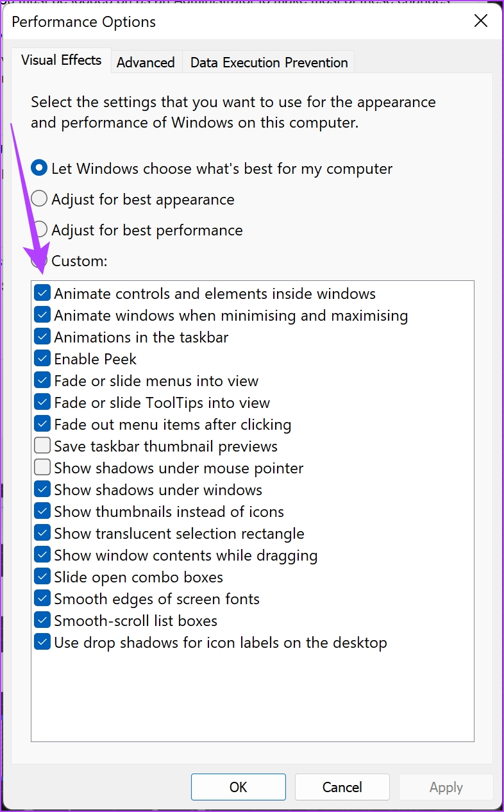The width and height of the screenshot is (504, 812).
Task: Check Show shadows under mouse pointer
Action: 42,468
